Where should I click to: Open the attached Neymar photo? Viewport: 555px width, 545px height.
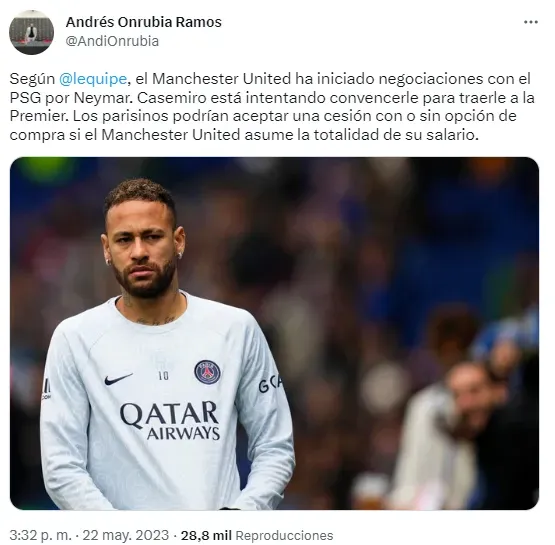[x=274, y=333]
